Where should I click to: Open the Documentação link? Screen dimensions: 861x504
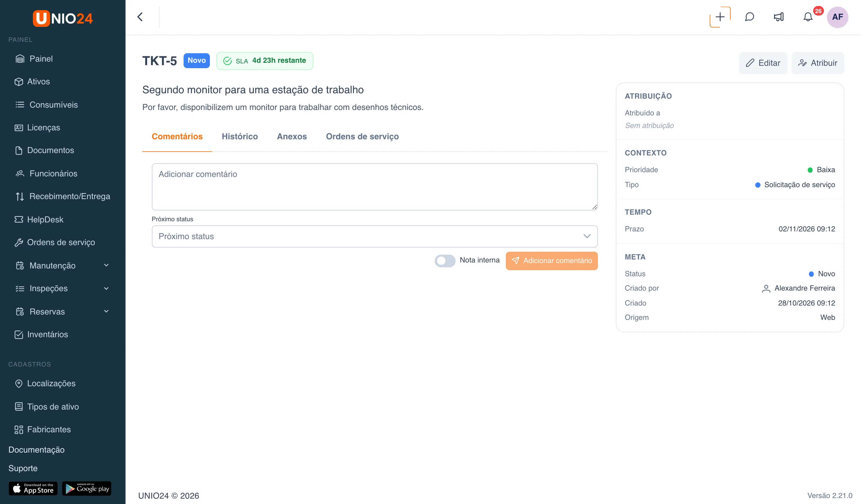pos(36,450)
